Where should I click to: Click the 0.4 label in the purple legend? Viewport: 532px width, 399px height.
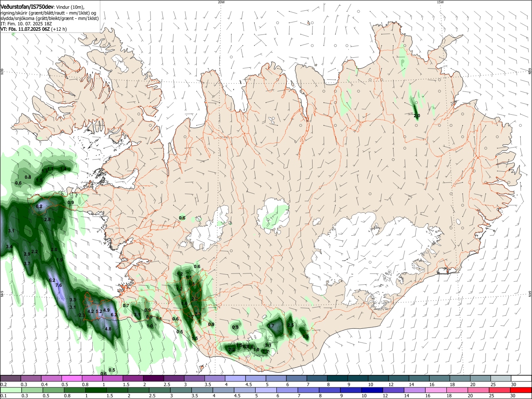(x=44, y=384)
